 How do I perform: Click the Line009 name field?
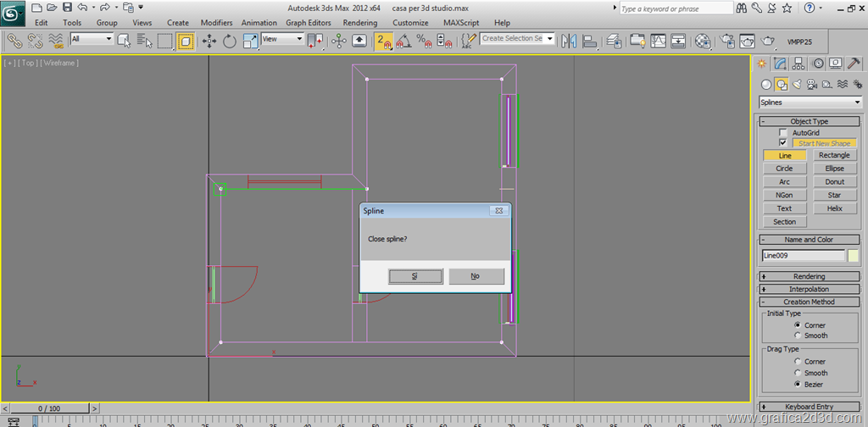803,256
